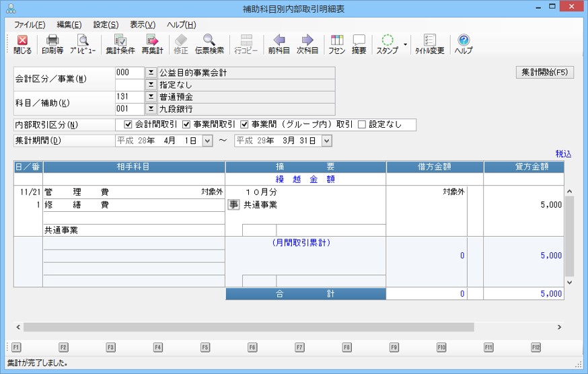The image size is (588, 374).
Task: Uncheck the 会計間取引 checkbox
Action: tap(128, 124)
